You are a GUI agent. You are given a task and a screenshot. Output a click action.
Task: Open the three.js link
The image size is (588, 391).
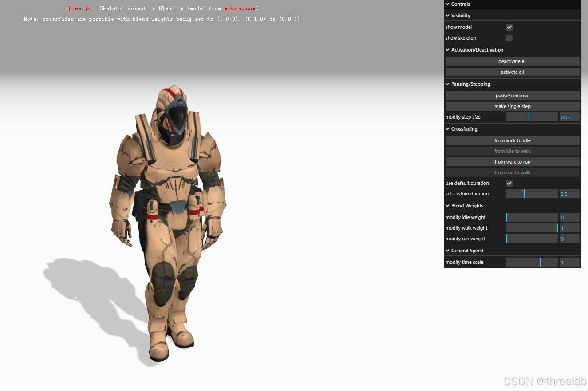[x=78, y=8]
